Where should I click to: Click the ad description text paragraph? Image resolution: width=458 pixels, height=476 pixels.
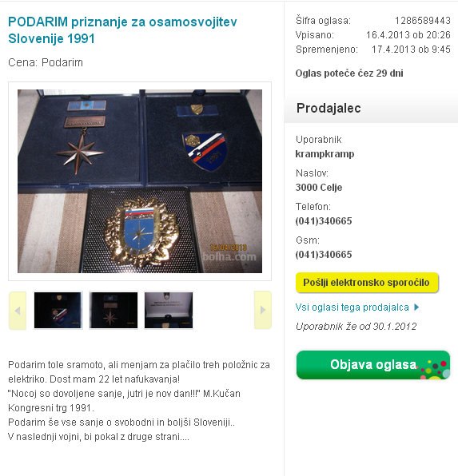tap(139, 401)
